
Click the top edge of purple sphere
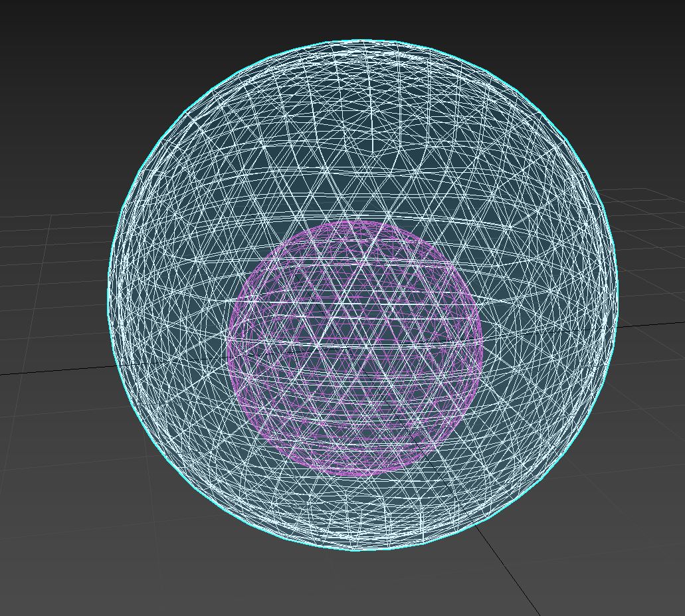[x=355, y=222]
